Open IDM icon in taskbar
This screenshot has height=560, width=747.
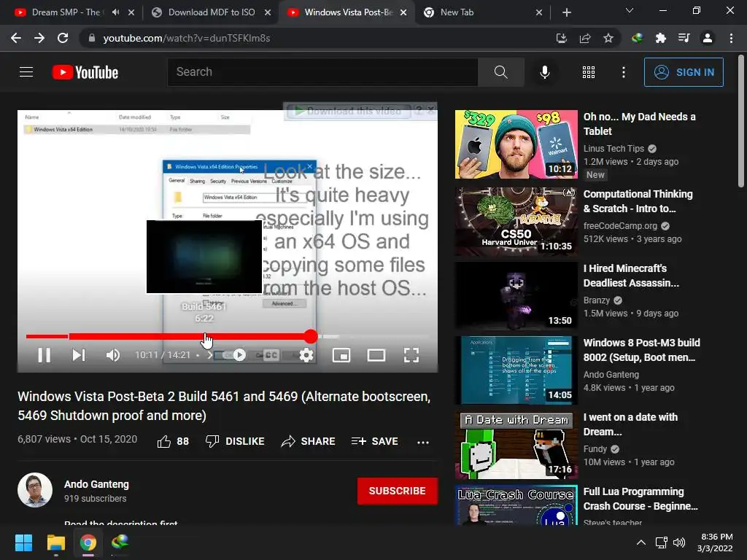120,542
